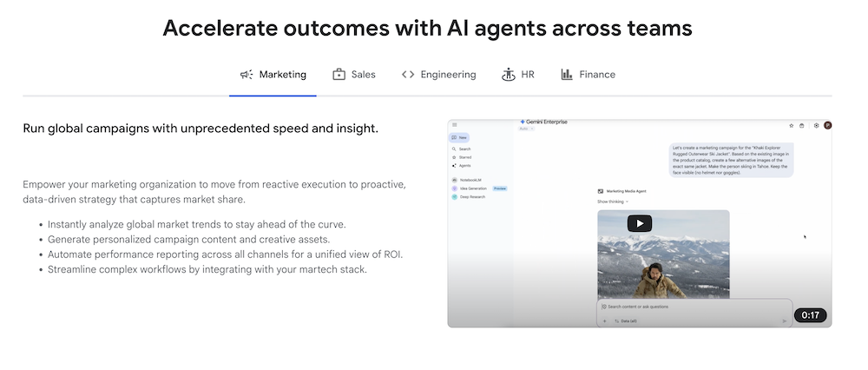The image size is (868, 370).
Task: Open the settings gear in Gemini header
Action: pos(816,125)
